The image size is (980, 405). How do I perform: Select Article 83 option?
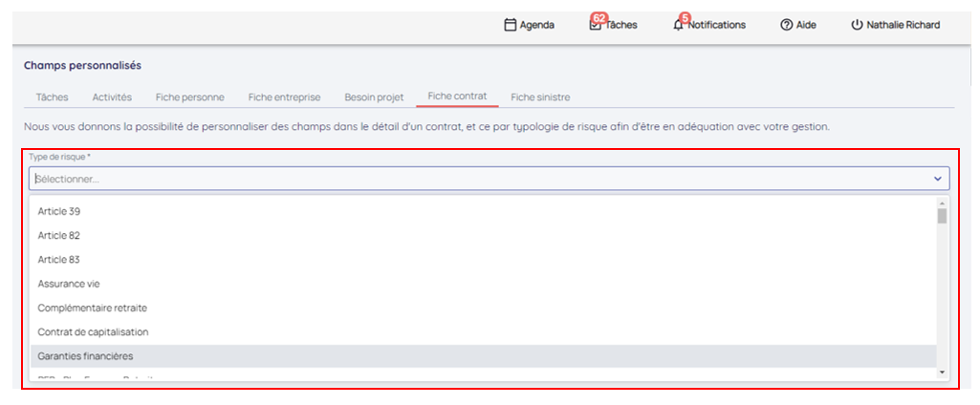click(58, 260)
